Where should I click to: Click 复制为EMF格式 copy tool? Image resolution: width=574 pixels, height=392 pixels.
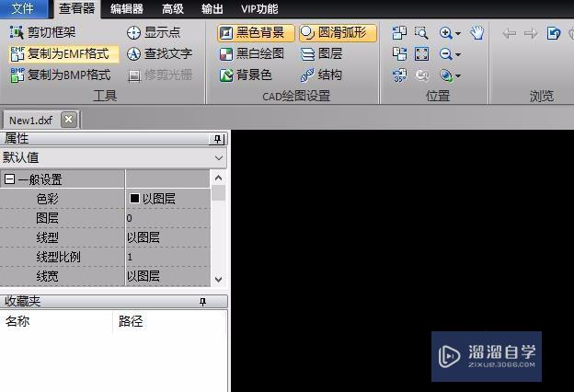pyautogui.click(x=63, y=54)
